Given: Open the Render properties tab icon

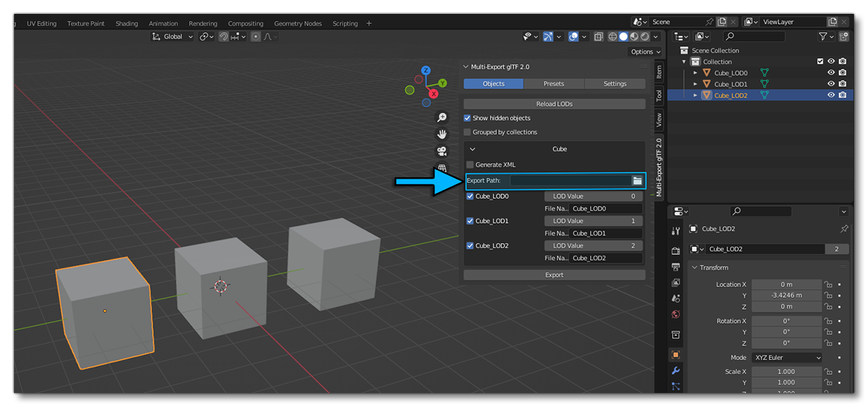Looking at the screenshot, I should pyautogui.click(x=675, y=251).
